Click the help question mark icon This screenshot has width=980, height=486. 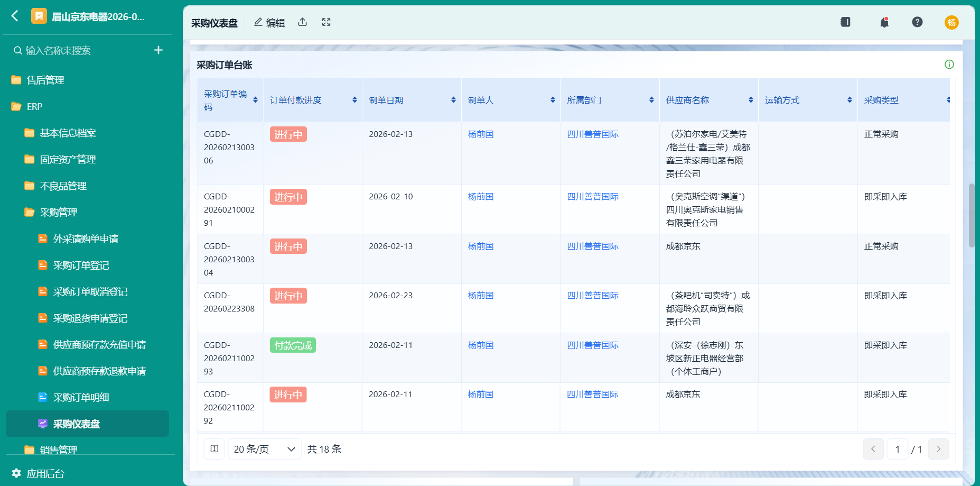[x=917, y=22]
